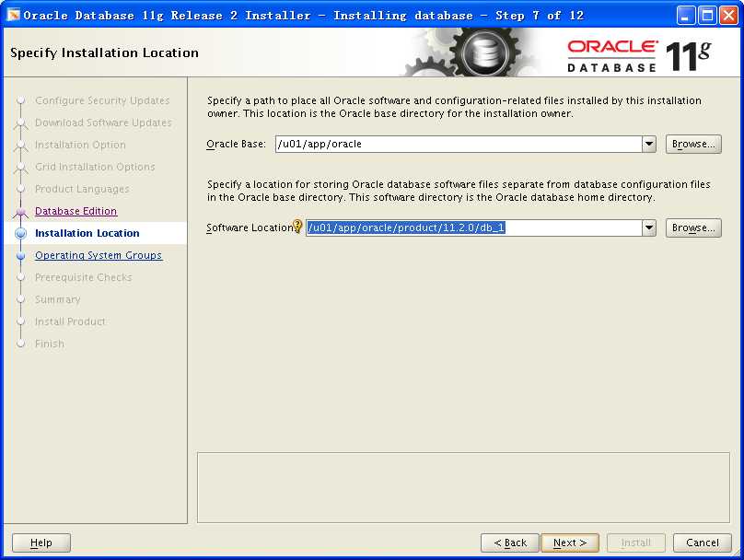Click the Database Edition step bullet icon
Image resolution: width=744 pixels, height=560 pixels.
click(20, 212)
